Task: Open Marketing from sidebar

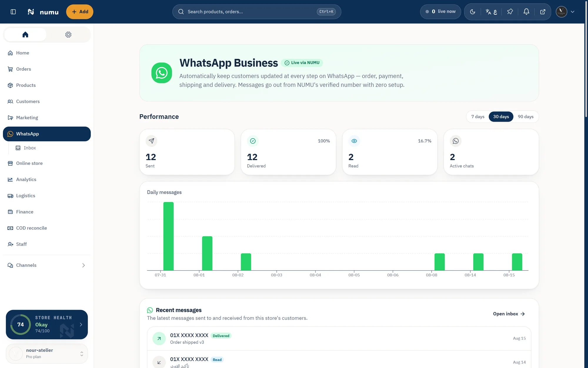Action: click(47, 118)
